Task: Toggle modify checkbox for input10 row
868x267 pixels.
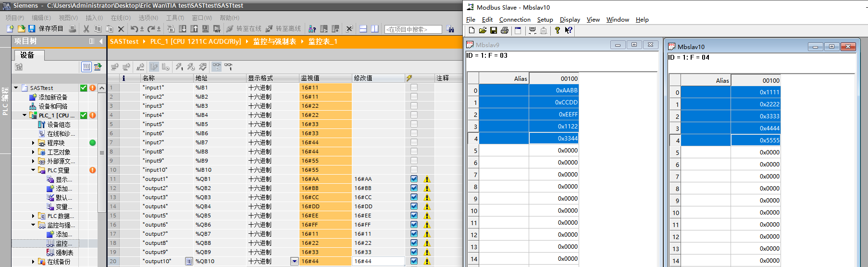Action: pos(414,170)
